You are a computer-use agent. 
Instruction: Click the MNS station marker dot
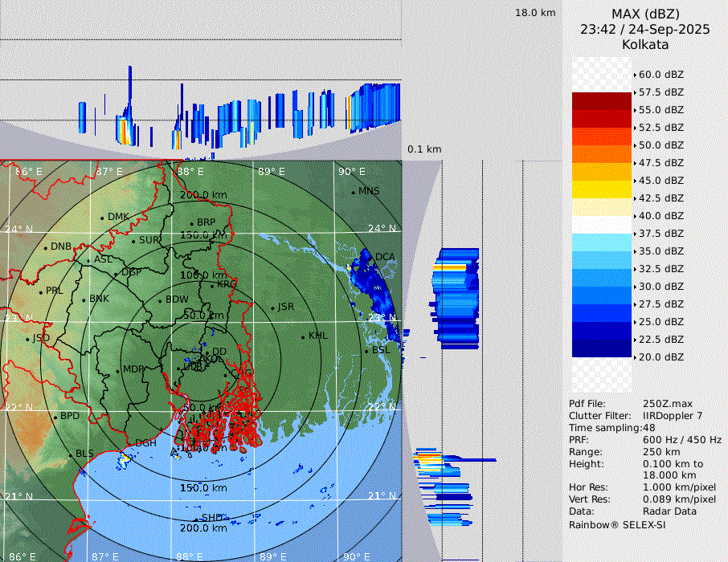pos(353,192)
